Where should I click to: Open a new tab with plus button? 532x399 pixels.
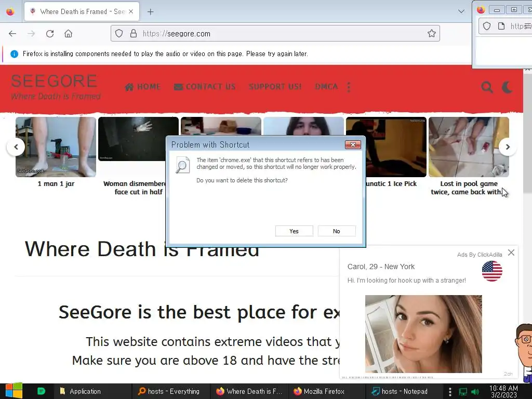click(x=150, y=12)
